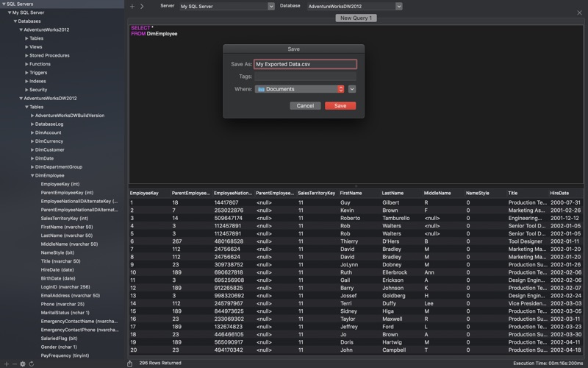Screen dimensions: 588x368
Task: Click the Save As filename field
Action: point(305,65)
